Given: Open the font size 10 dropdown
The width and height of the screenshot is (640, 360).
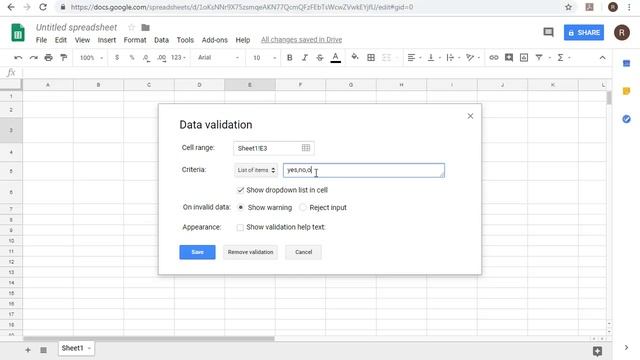Looking at the screenshot, I should 264,58.
